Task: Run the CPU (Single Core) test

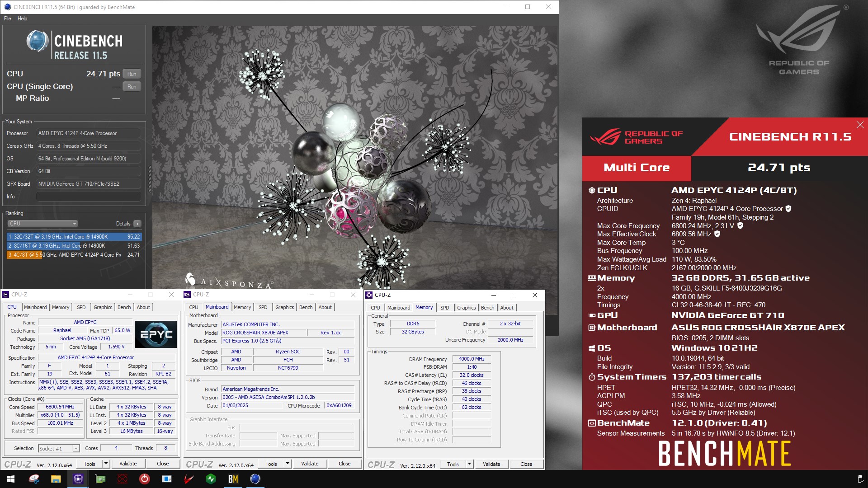Action: 132,86
